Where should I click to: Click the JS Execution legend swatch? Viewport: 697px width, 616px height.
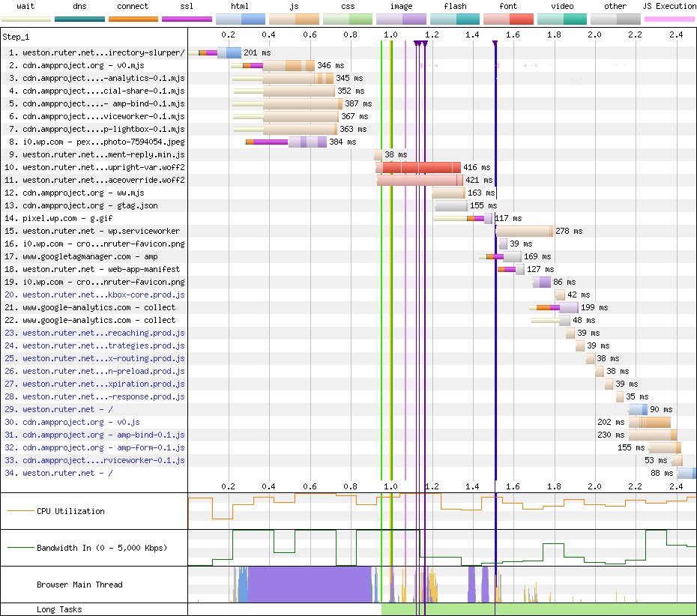tap(669, 18)
